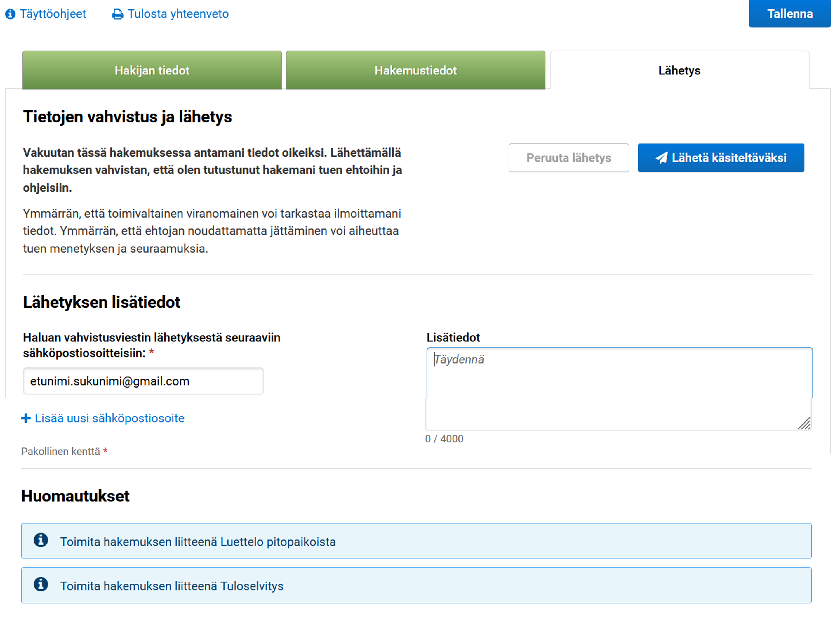Viewport: 840px width, 623px height.
Task: Click the info icon beside Täyttöohjeet
Action: 10,14
